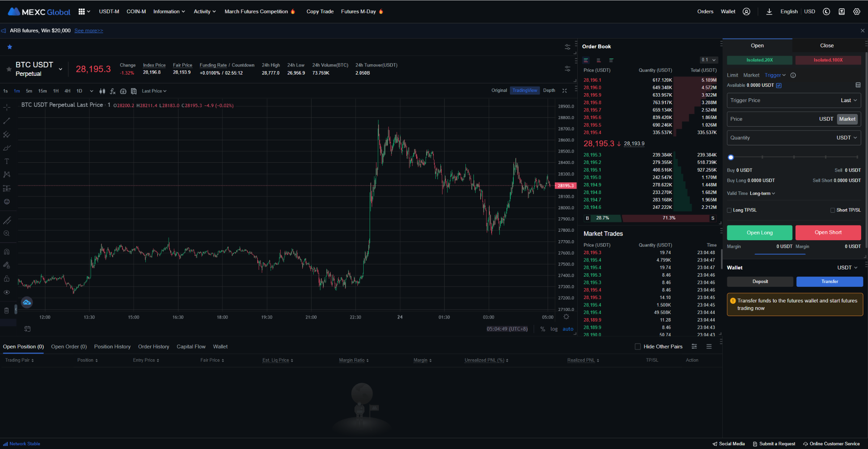Switch to the Open Order (0) tab
Screen dimensions: 868x449
click(x=69, y=346)
